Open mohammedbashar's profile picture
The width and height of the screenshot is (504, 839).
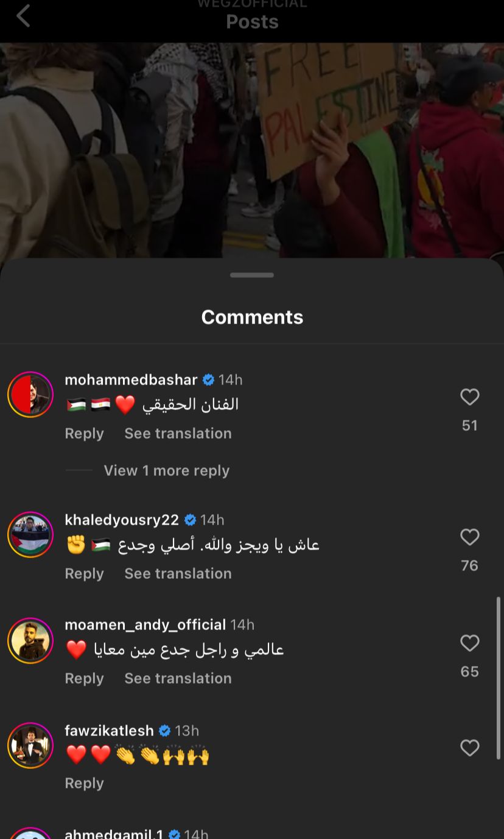pos(30,394)
